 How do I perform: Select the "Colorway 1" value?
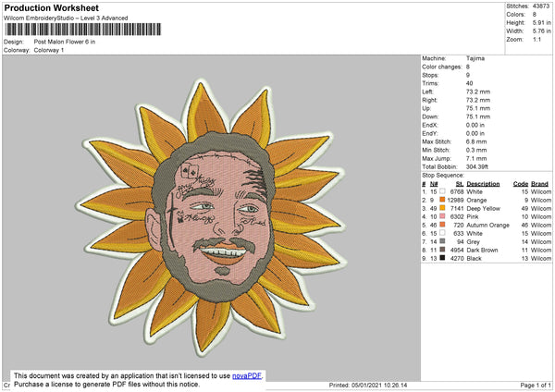coord(49,50)
